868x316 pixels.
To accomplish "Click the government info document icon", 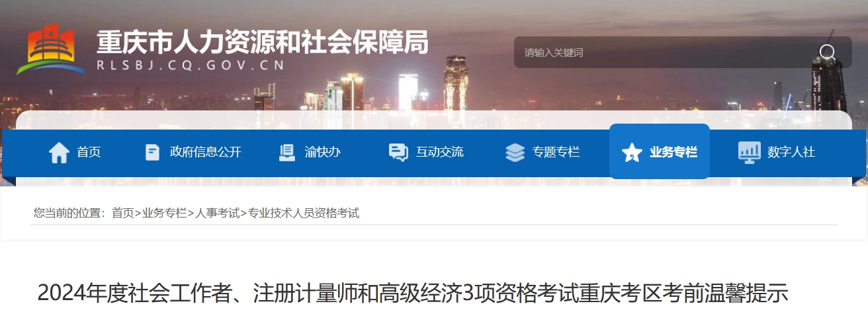I will (152, 152).
